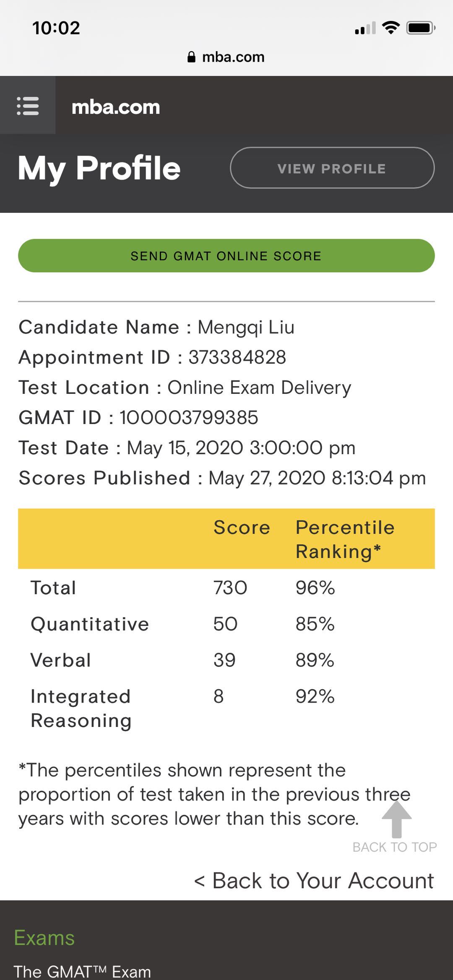The height and width of the screenshot is (980, 453).
Task: Open the hamburger menu icon
Action: point(28,106)
